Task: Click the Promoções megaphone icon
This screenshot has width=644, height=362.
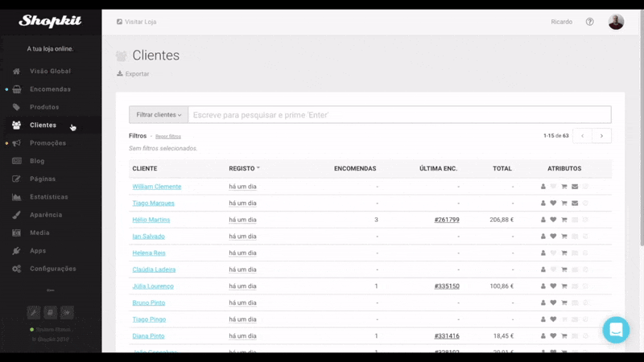Action: [16, 143]
